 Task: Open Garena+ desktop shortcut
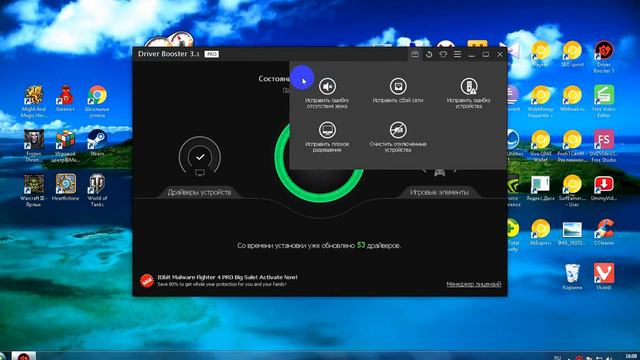coord(65,98)
